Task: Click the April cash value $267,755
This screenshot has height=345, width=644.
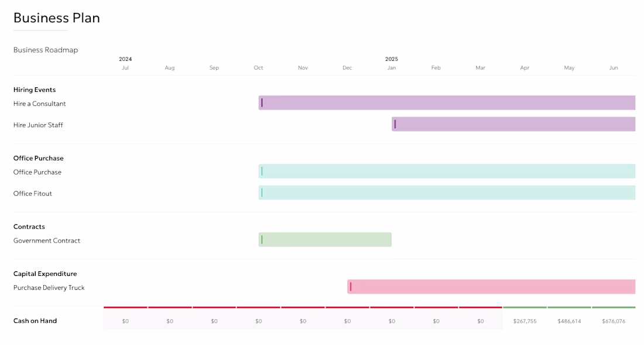Action: tap(525, 321)
